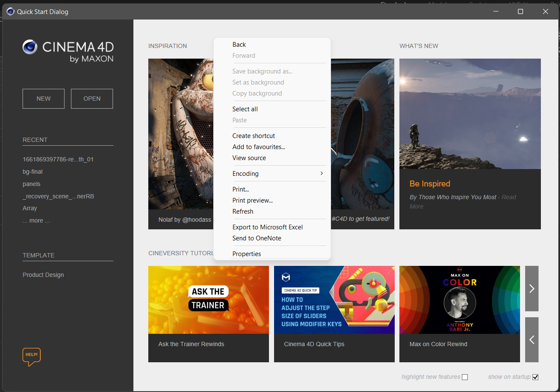The image size is (560, 392).
Task: Open Product Design template
Action: (x=43, y=275)
